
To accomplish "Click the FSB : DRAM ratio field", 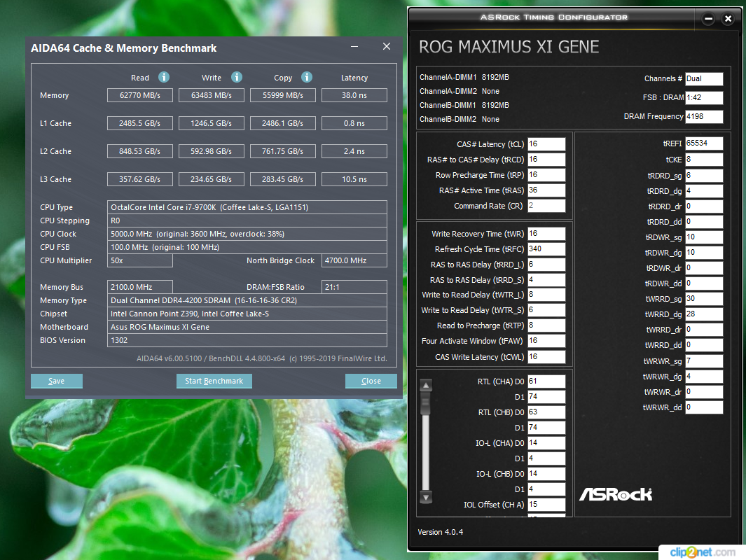I will (704, 97).
